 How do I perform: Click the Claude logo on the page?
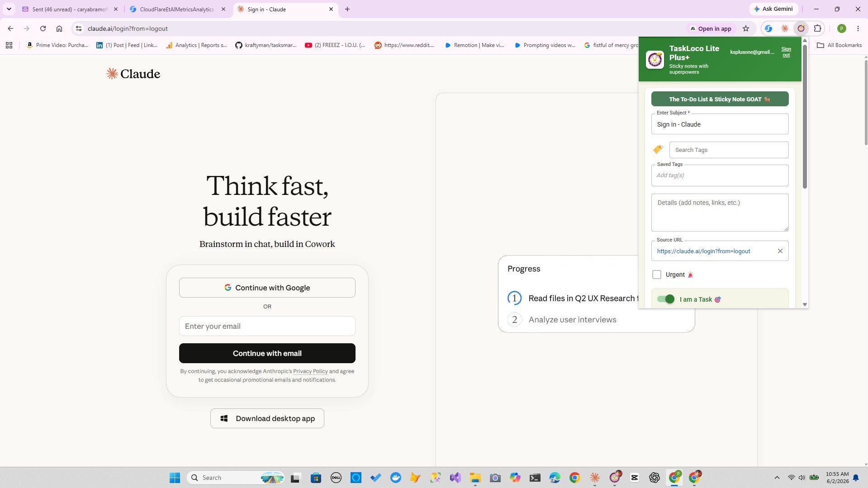[x=133, y=74]
